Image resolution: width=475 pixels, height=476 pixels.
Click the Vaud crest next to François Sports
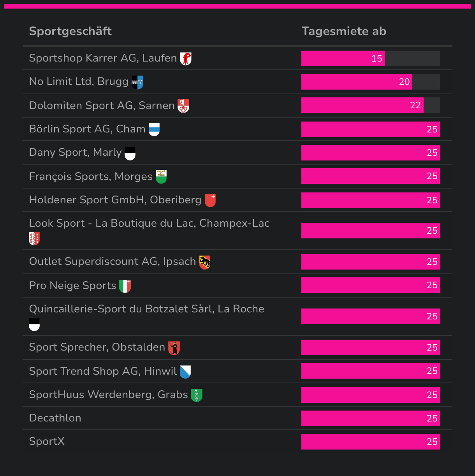click(x=161, y=176)
